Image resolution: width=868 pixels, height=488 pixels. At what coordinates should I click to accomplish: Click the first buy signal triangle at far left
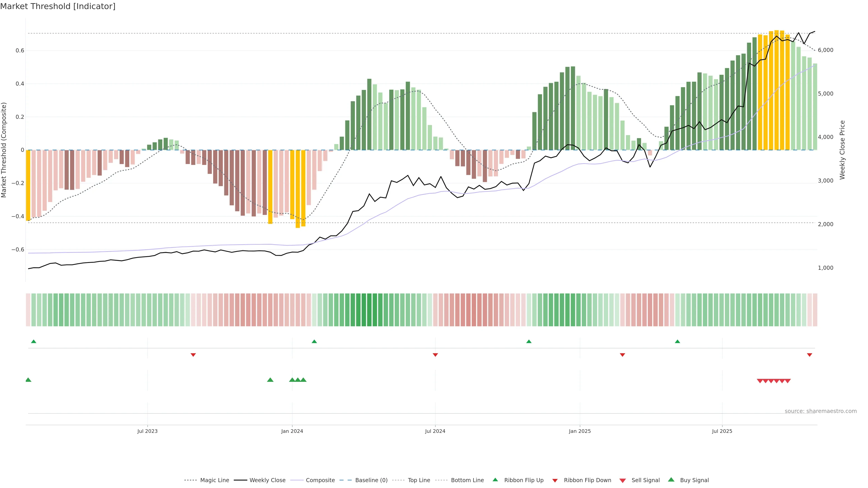[x=28, y=380]
